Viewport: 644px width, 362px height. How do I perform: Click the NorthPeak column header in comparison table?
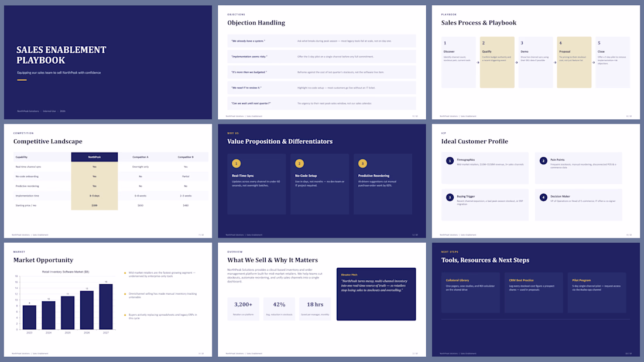(94, 157)
